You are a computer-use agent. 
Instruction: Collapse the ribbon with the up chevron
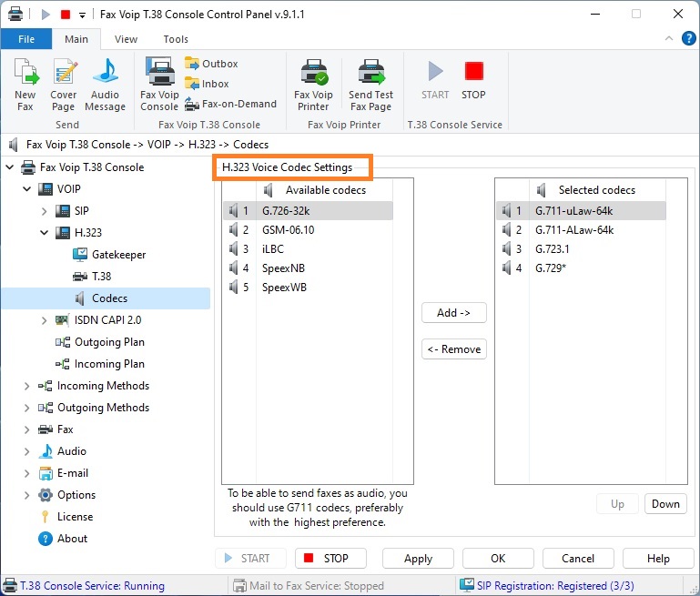tap(669, 38)
